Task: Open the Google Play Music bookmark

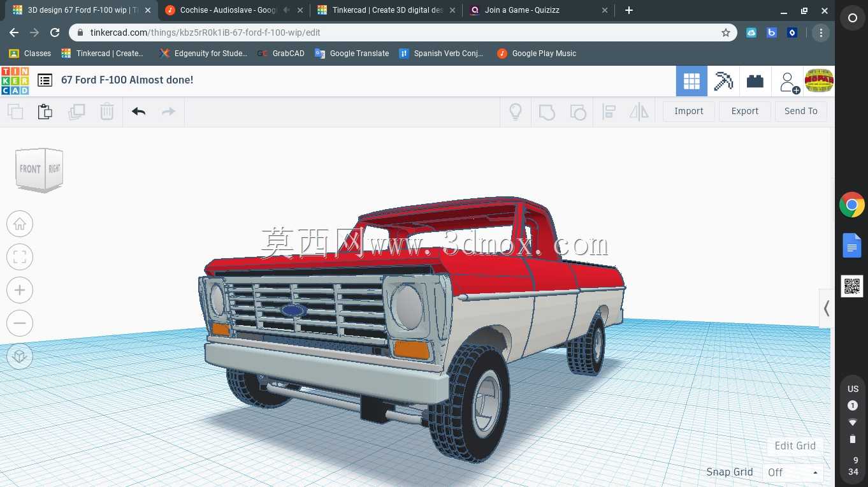Action: tap(537, 54)
